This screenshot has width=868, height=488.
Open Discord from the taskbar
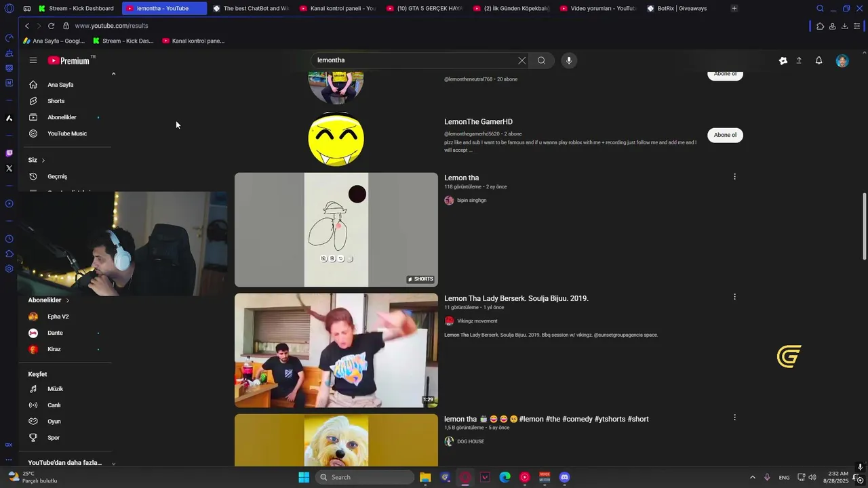pos(565,477)
